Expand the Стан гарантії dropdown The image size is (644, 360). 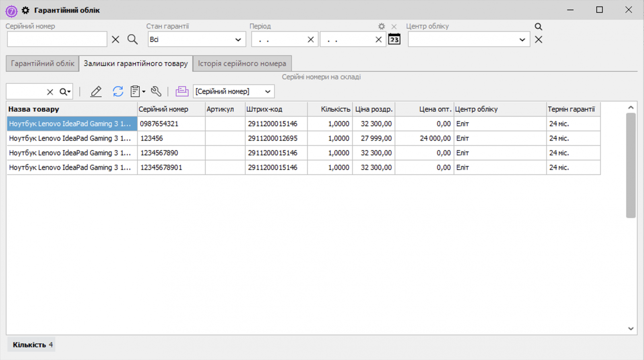(238, 39)
